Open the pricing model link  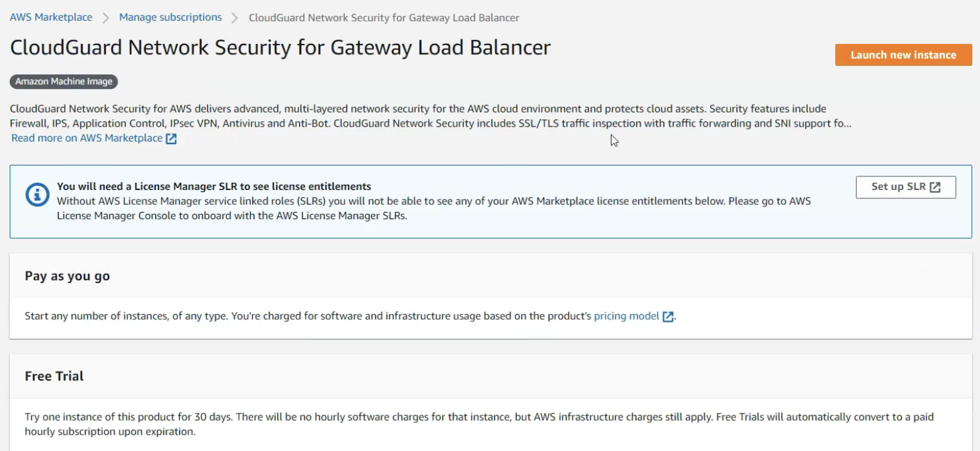click(x=626, y=316)
